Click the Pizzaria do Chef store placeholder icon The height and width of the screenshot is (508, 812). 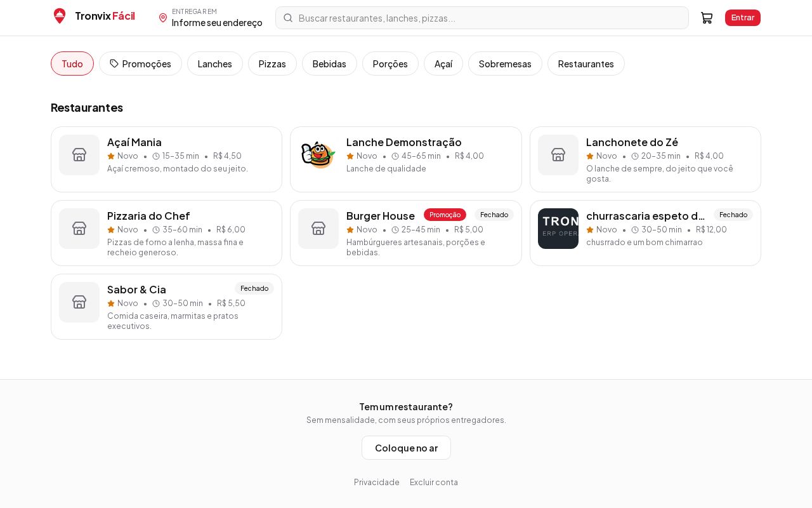coord(79,229)
